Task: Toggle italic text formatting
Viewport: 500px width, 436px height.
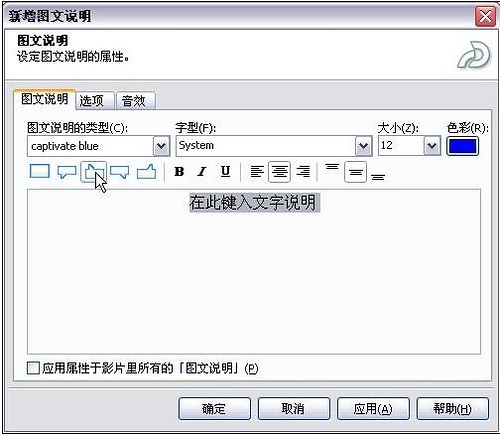Action: (x=202, y=172)
